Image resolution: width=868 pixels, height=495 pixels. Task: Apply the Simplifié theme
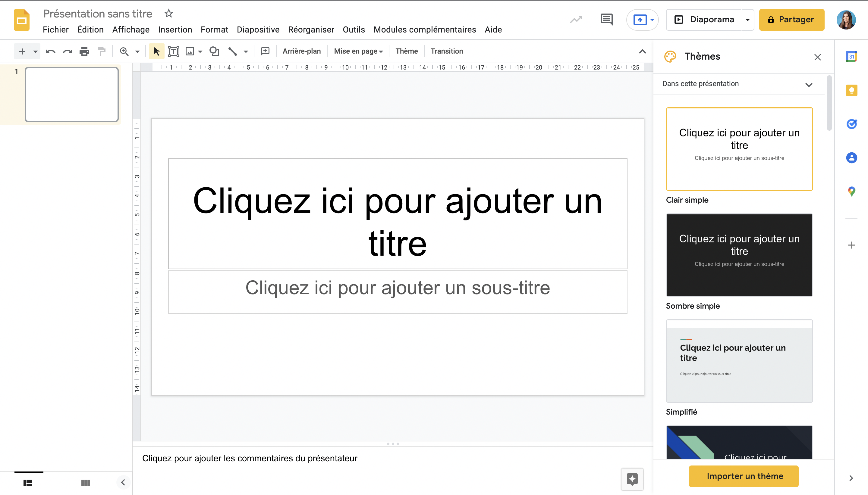739,361
